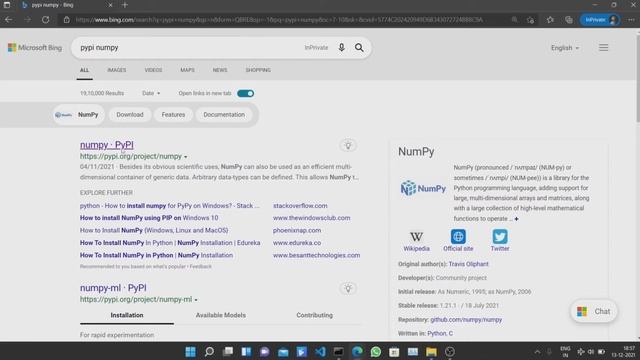Open File Explorer from taskbar
This screenshot has width=640, height=360.
[x=431, y=351]
